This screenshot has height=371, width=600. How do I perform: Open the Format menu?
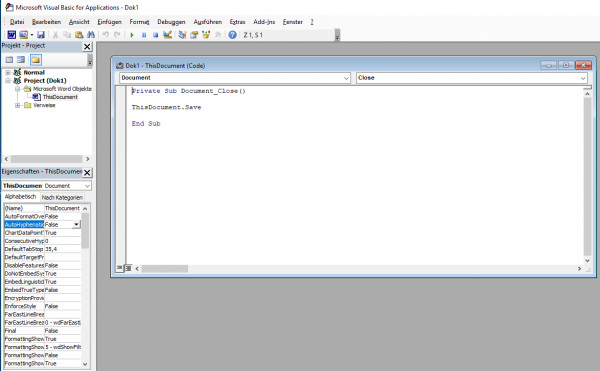tap(139, 22)
